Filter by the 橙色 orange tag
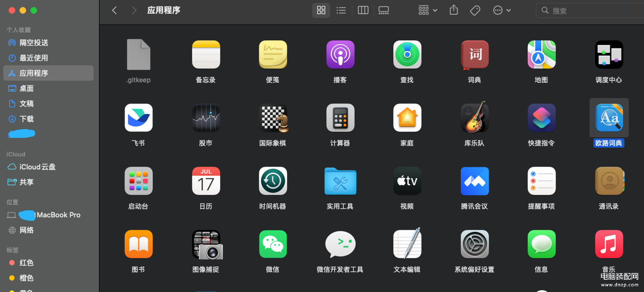 (x=48, y=278)
